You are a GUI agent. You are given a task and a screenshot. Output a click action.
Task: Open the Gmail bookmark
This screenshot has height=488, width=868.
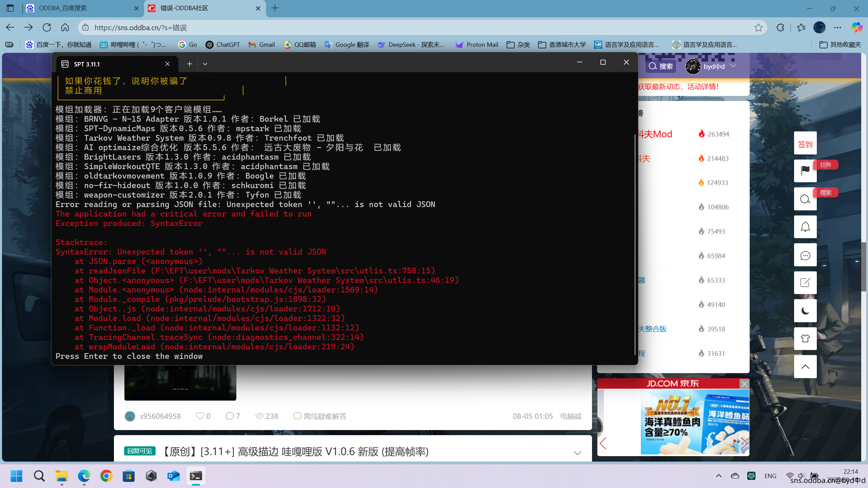(x=261, y=44)
